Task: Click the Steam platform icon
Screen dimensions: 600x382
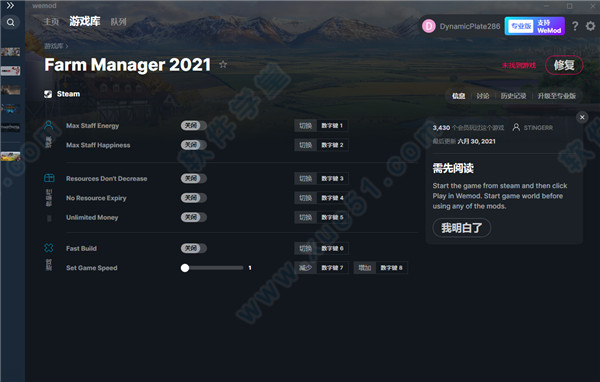Action: [48, 94]
